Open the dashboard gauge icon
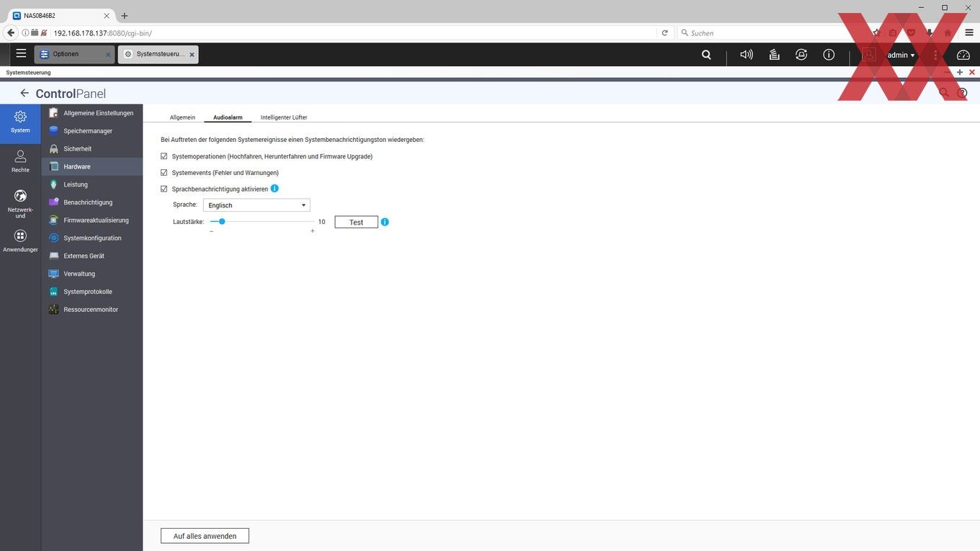The height and width of the screenshot is (551, 980). point(963,55)
